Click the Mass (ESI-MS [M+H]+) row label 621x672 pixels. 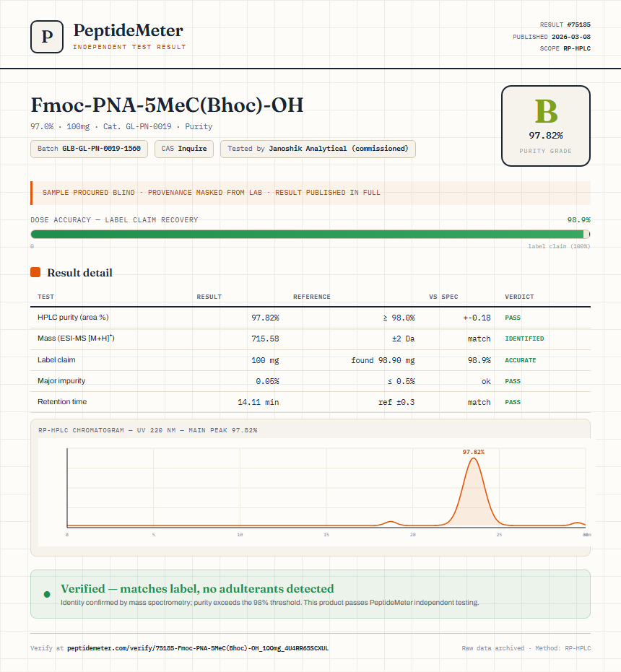point(76,338)
